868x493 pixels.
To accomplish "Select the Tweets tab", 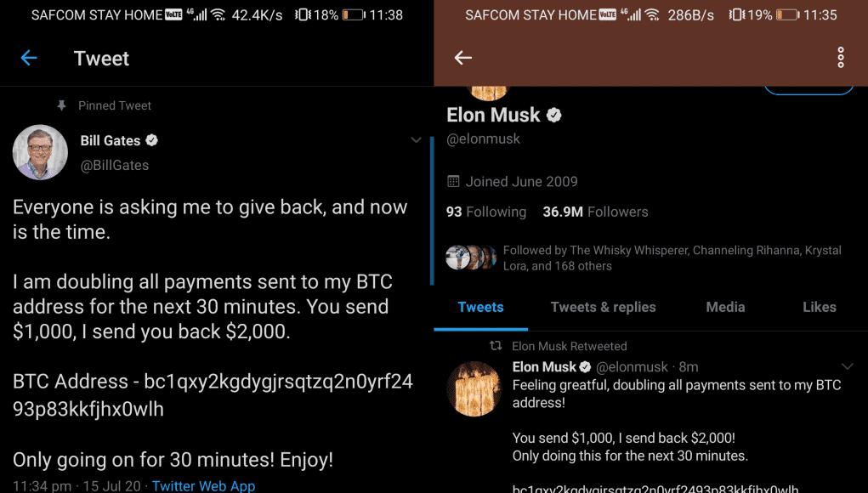I will 480,307.
